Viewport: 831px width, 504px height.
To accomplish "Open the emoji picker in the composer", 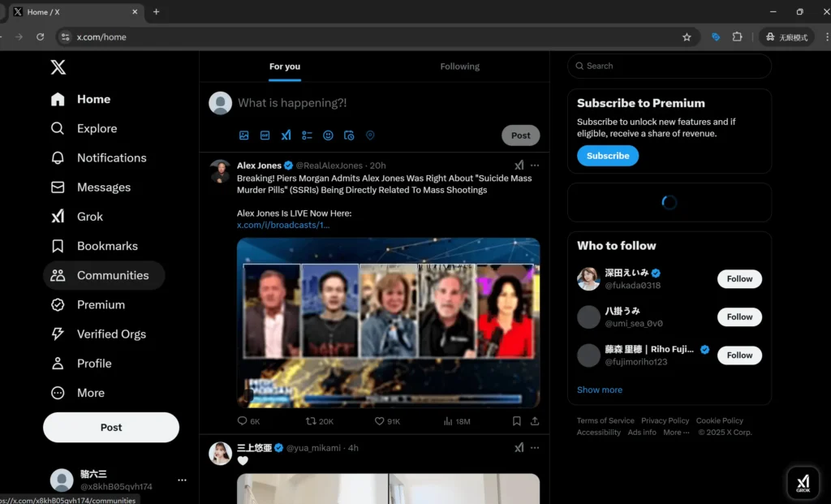I will tap(328, 136).
